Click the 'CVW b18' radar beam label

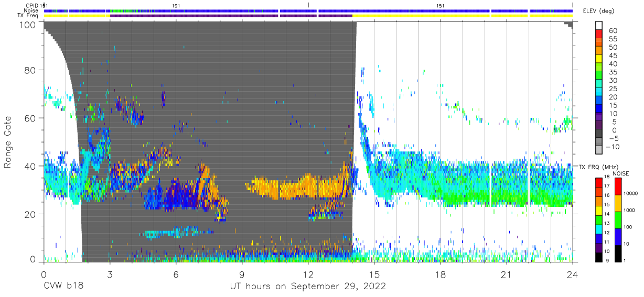point(63,287)
